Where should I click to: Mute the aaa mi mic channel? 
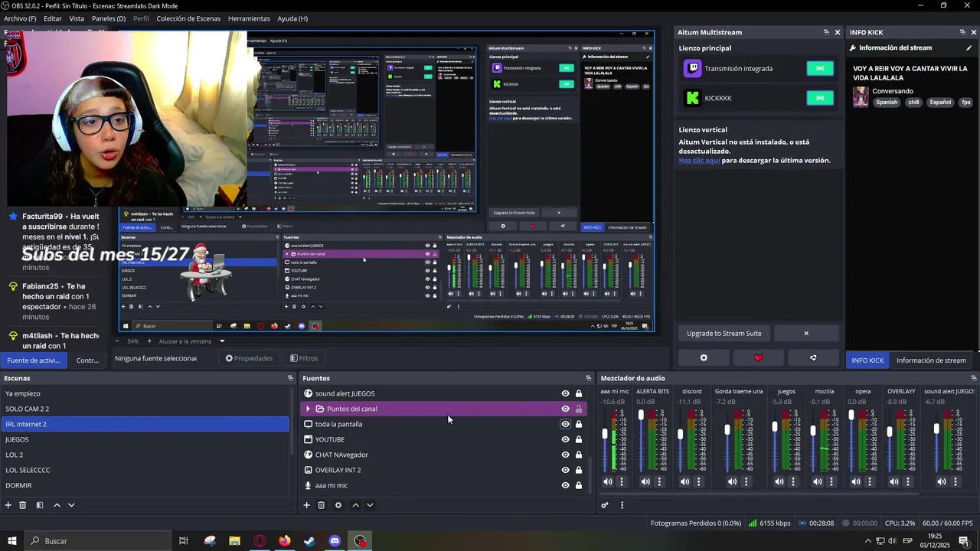click(x=608, y=482)
